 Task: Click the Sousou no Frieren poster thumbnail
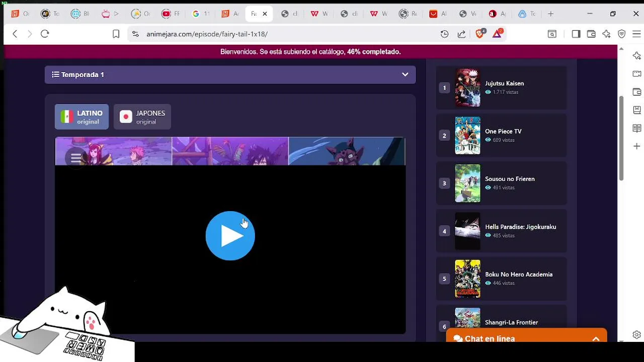(x=467, y=184)
